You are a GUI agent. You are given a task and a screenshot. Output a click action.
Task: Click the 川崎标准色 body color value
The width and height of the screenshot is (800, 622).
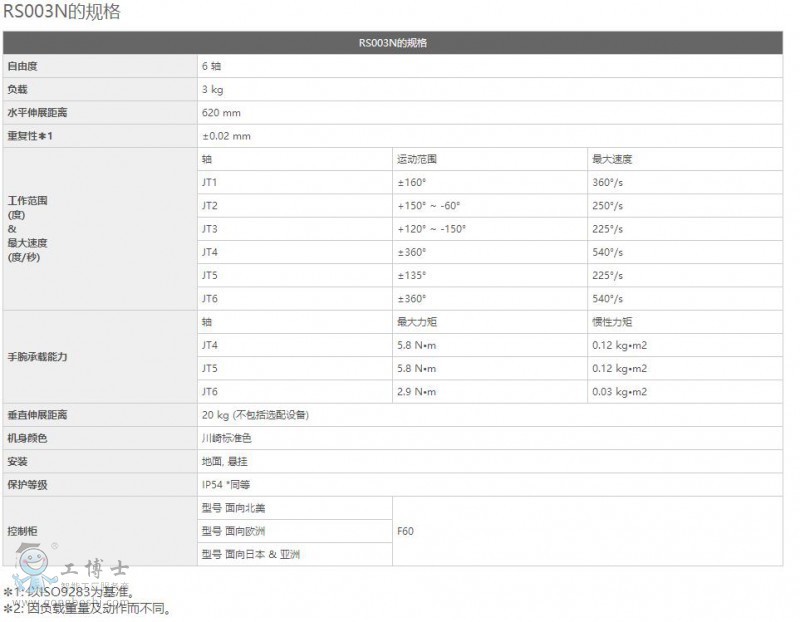pyautogui.click(x=226, y=438)
